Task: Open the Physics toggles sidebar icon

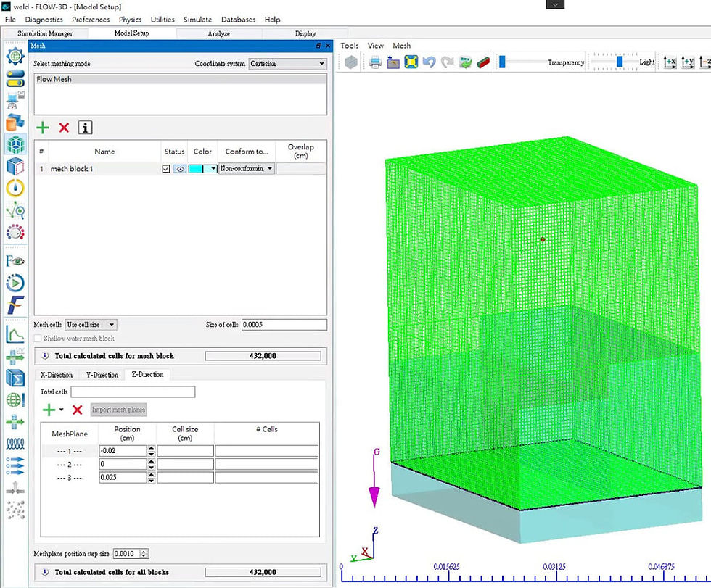Action: [x=15, y=78]
